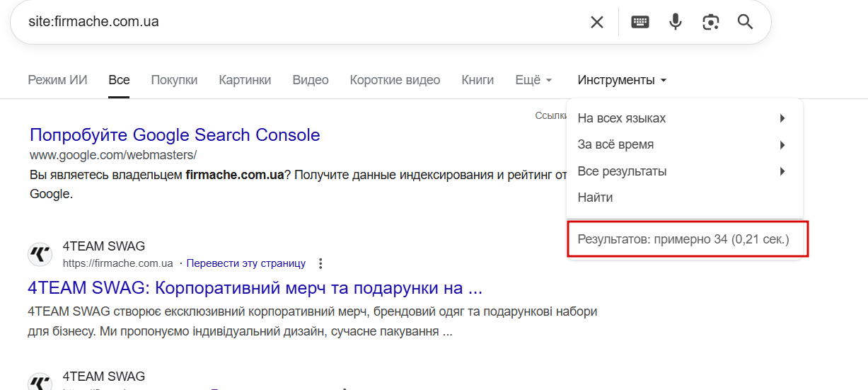Open 4TEAM SWAG: Корпоративний мерч result title

pos(255,288)
